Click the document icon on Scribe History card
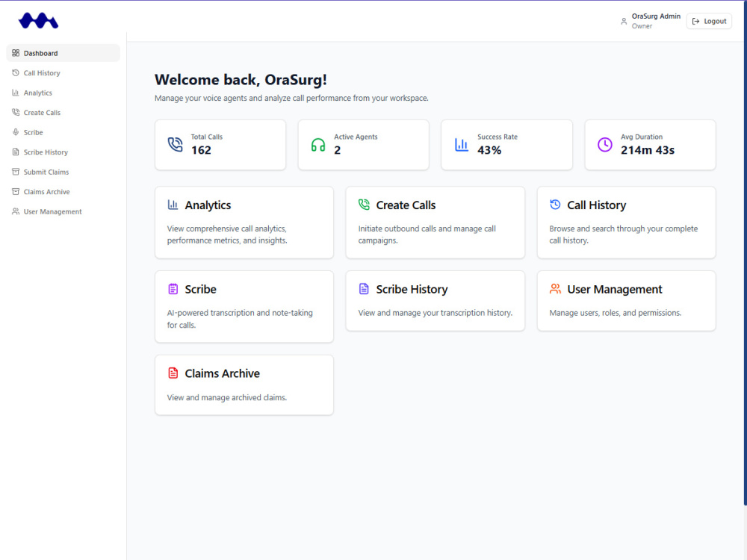The image size is (747, 560). point(364,289)
